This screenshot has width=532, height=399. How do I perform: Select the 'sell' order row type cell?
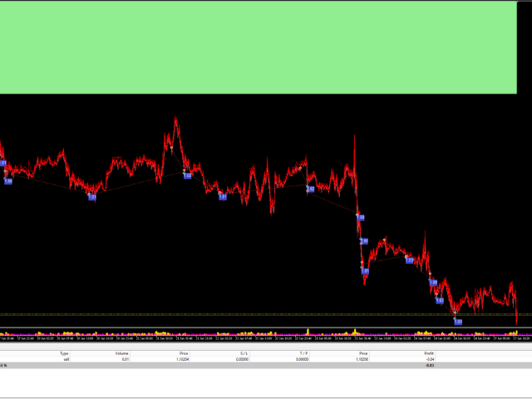pyautogui.click(x=64, y=359)
